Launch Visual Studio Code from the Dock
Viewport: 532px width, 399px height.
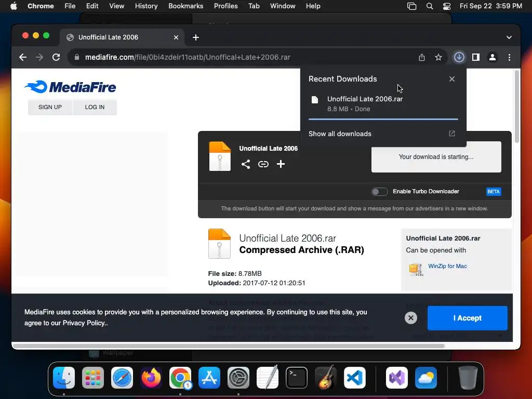click(354, 378)
